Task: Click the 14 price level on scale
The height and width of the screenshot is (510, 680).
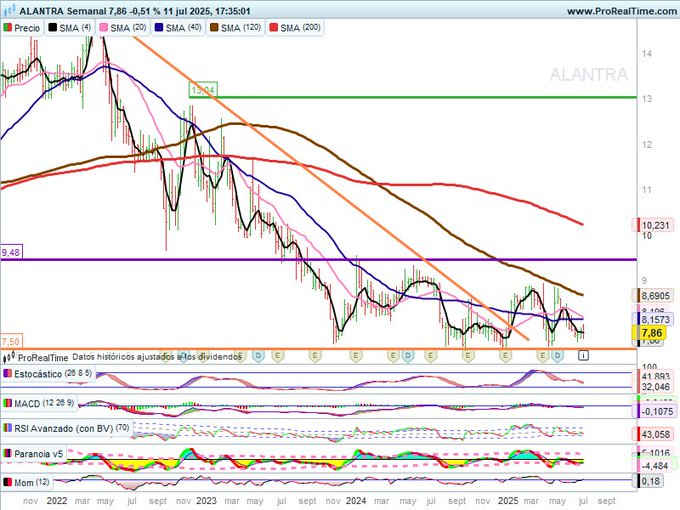Action: 647,54
